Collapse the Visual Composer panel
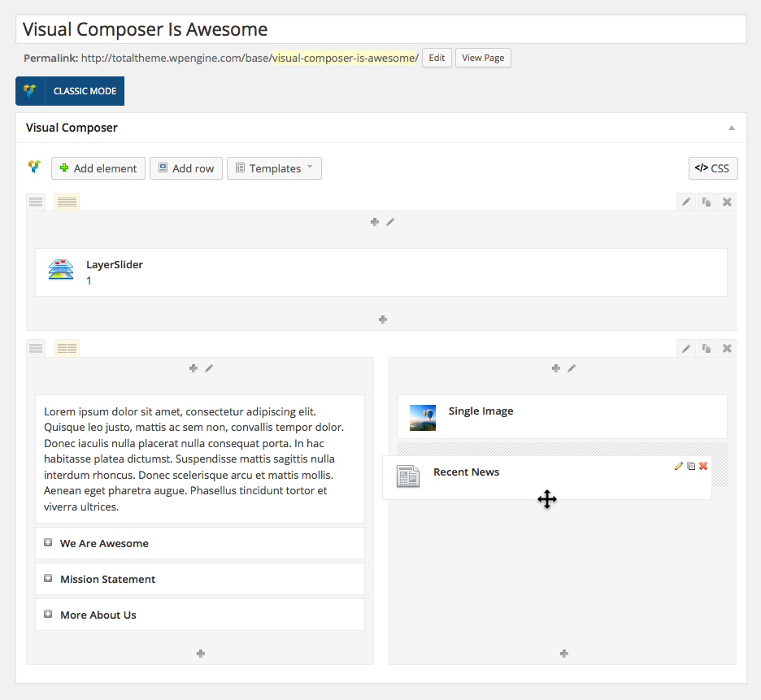This screenshot has height=700, width=761. (x=732, y=128)
